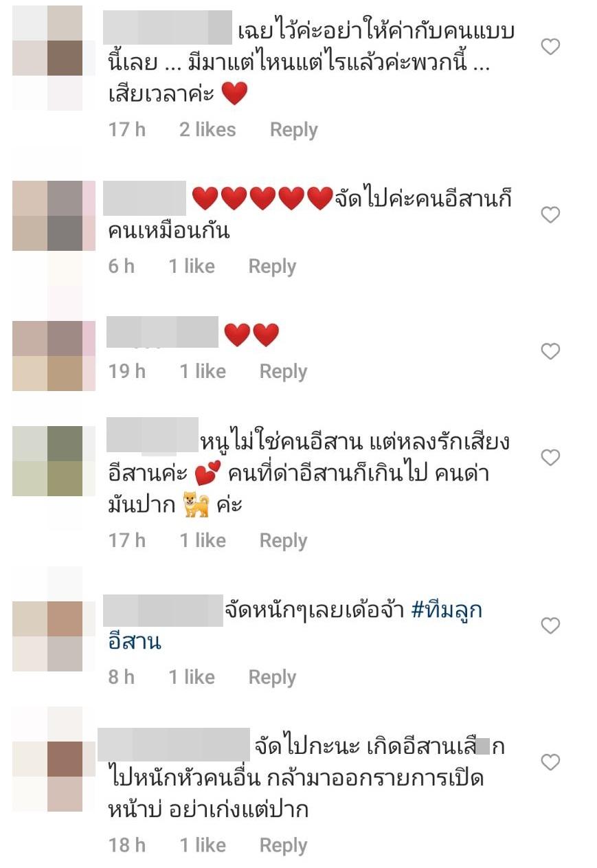597x868 pixels.
Task: Open the #ทีมลูกอีสาน hashtag link
Action: pyautogui.click(x=295, y=626)
